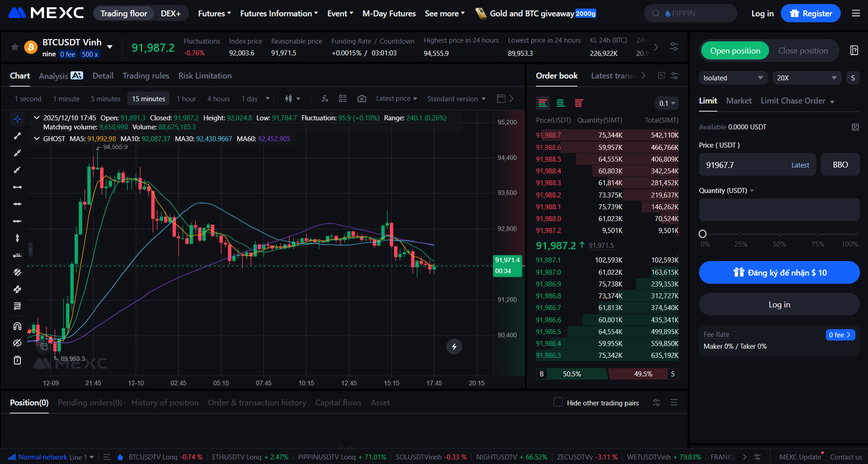Collapse the GHOST moving averages row
The height and width of the screenshot is (464, 868).
[x=36, y=138]
